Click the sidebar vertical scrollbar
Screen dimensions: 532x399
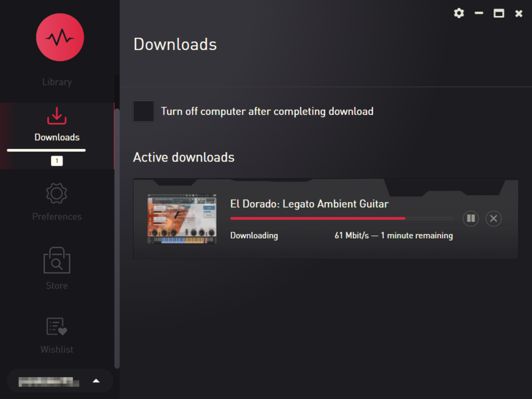point(117,238)
